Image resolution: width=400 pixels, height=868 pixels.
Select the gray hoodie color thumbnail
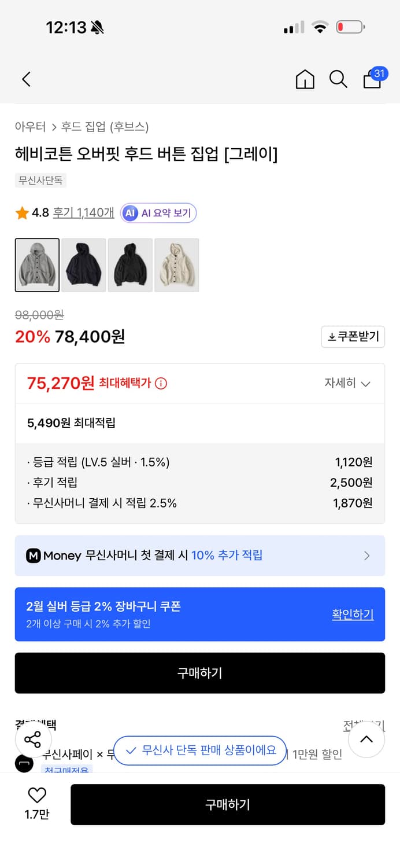coord(37,265)
